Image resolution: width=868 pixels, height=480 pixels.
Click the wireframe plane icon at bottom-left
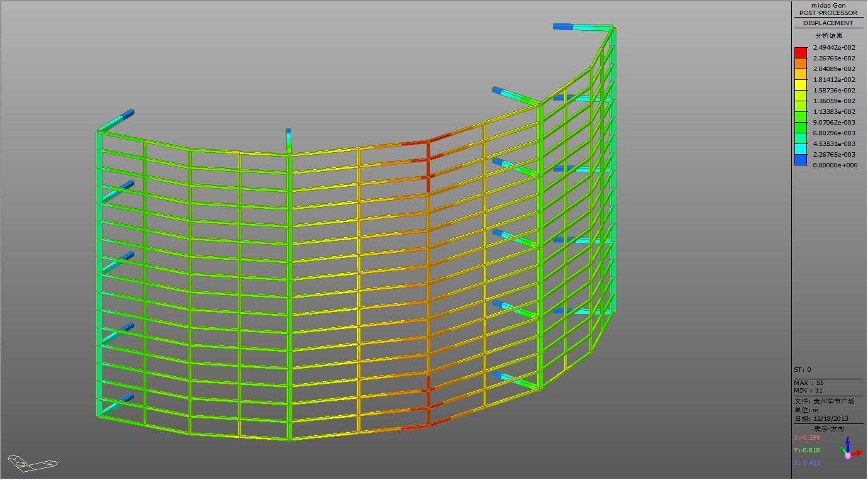point(33,463)
